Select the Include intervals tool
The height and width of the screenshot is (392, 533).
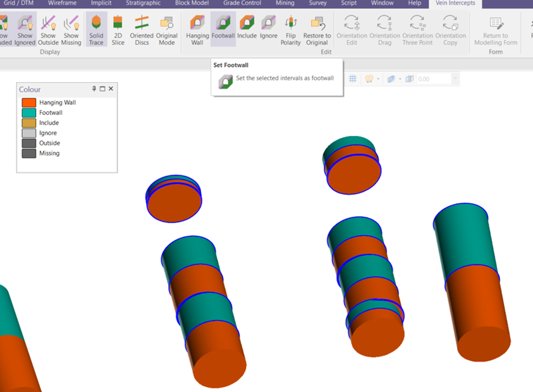pyautogui.click(x=247, y=29)
